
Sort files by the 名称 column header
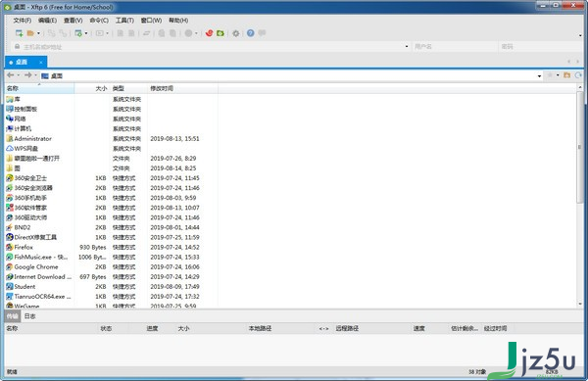39,88
